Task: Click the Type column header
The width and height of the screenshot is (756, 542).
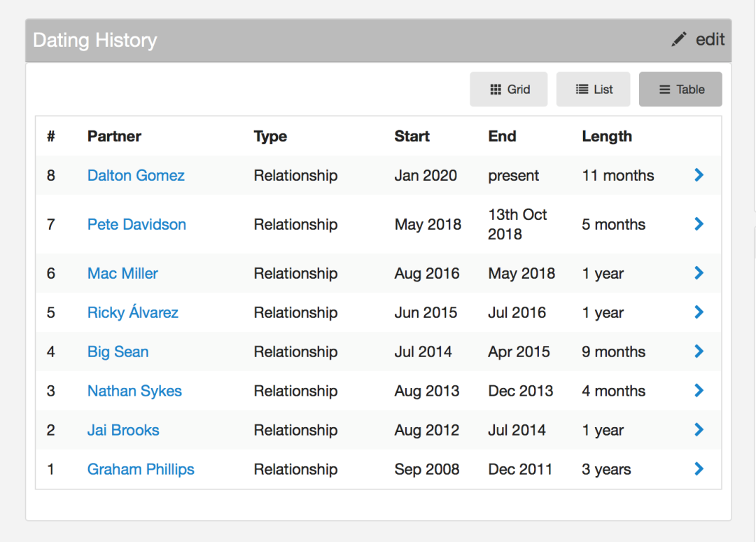Action: [x=270, y=137]
